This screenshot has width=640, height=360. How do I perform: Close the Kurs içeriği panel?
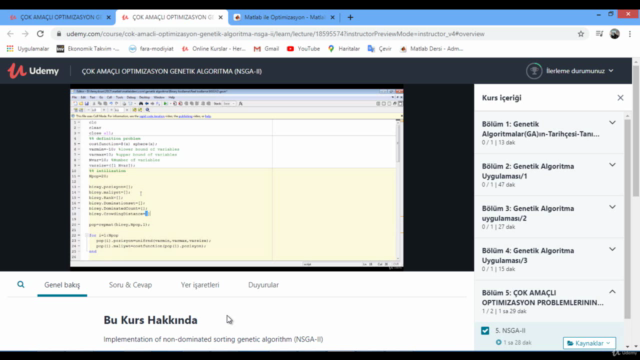620,98
